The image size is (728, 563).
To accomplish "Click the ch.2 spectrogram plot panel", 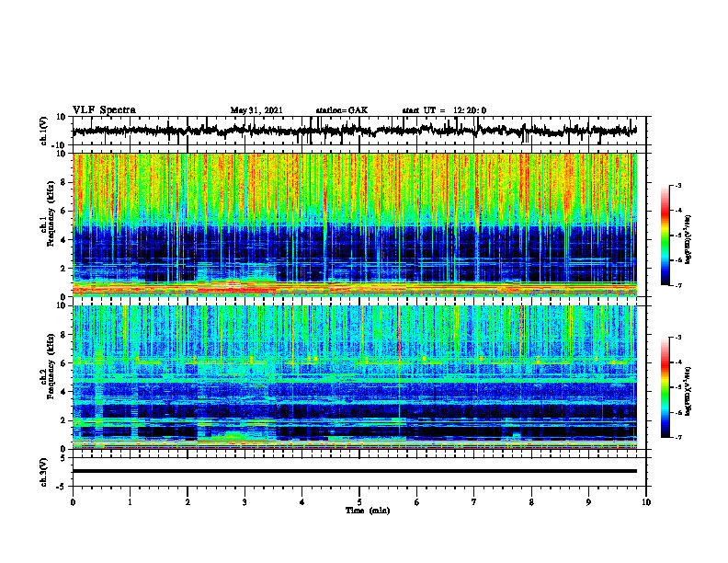I will point(355,377).
